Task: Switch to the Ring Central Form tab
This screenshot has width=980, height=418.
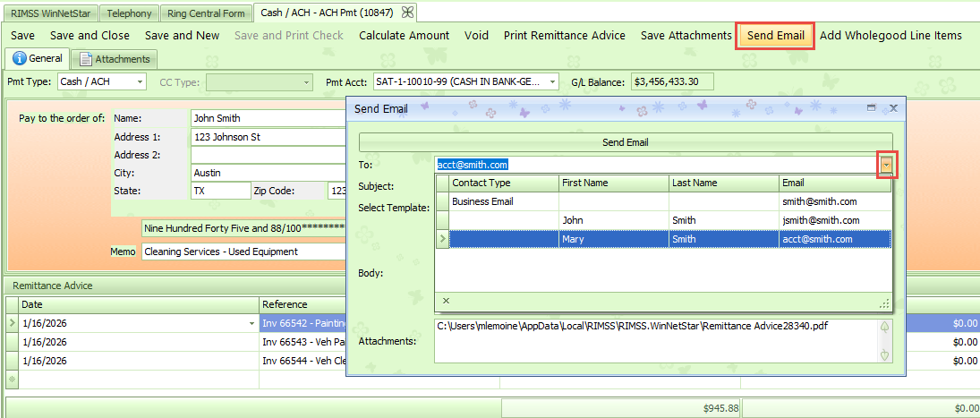Action: click(x=207, y=13)
